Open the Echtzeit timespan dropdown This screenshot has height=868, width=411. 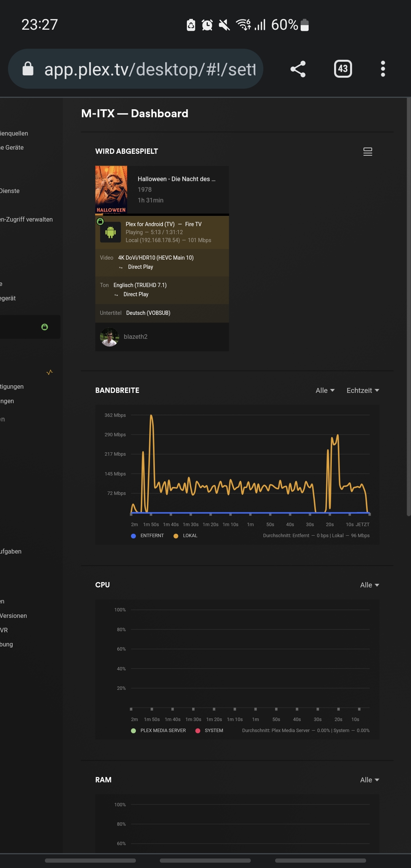click(363, 391)
